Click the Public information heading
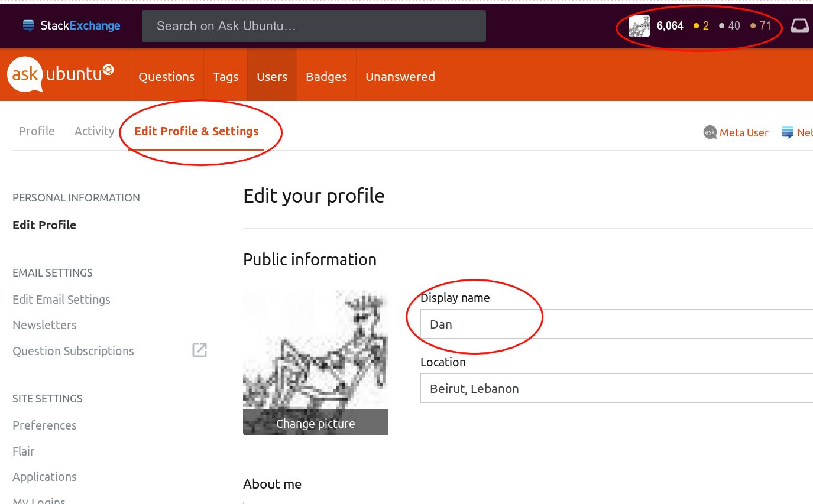The image size is (813, 504). pyautogui.click(x=310, y=260)
